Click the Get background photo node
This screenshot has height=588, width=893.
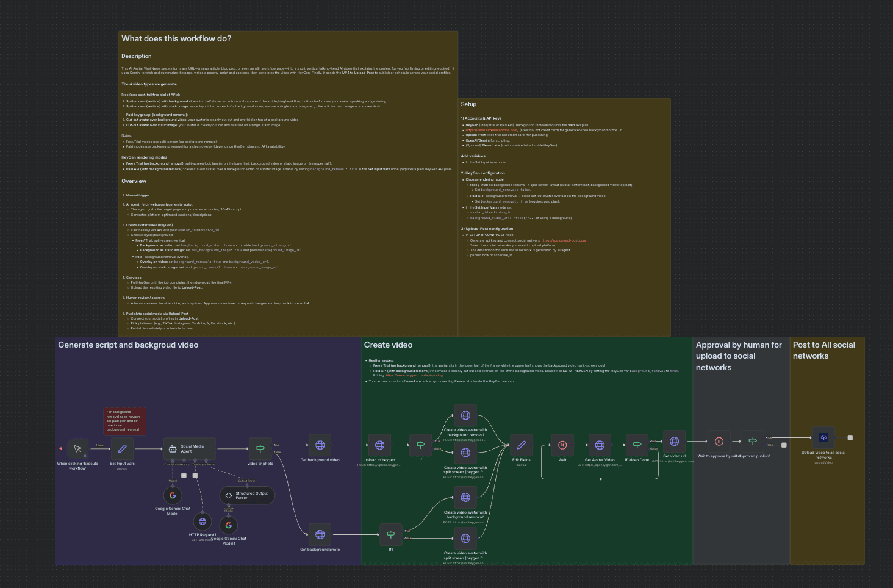(x=320, y=535)
